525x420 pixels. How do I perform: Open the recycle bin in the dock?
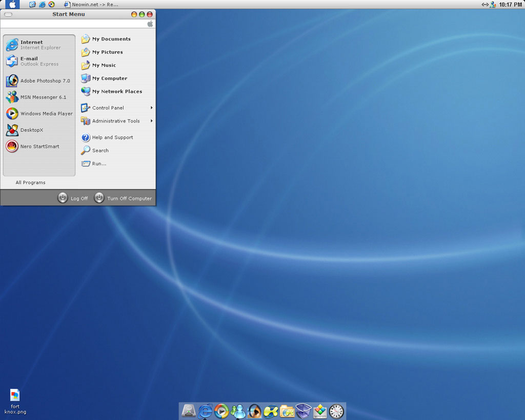pos(304,411)
